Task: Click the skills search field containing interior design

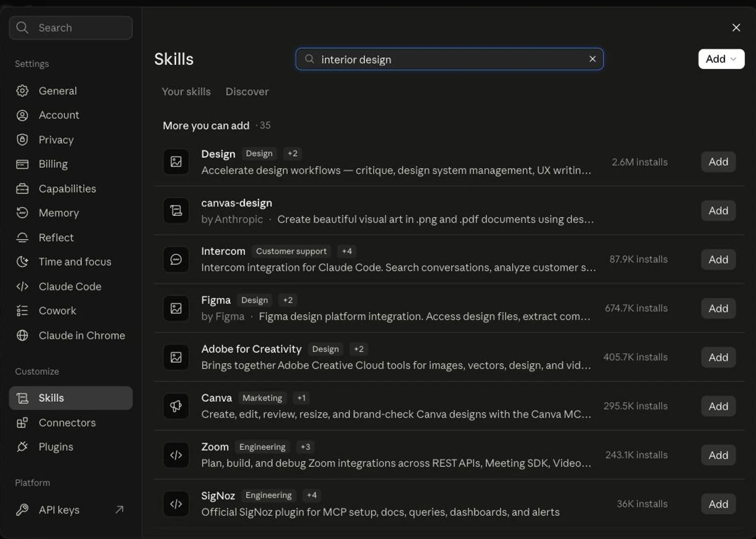Action: click(449, 59)
